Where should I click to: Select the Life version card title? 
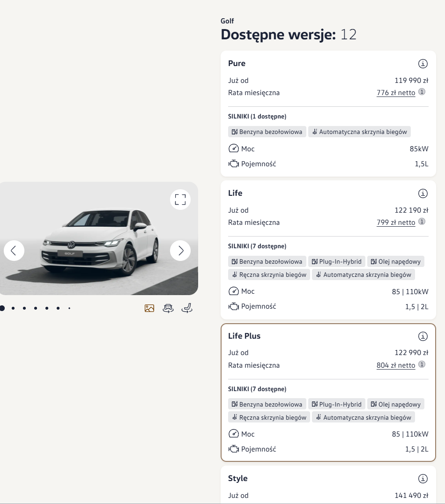tap(235, 193)
